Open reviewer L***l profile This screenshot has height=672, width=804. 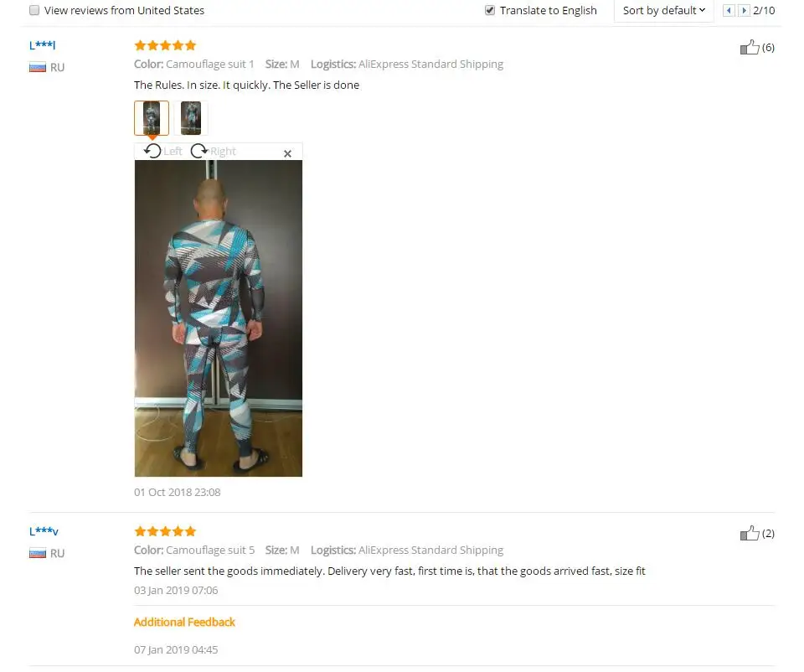pos(42,45)
